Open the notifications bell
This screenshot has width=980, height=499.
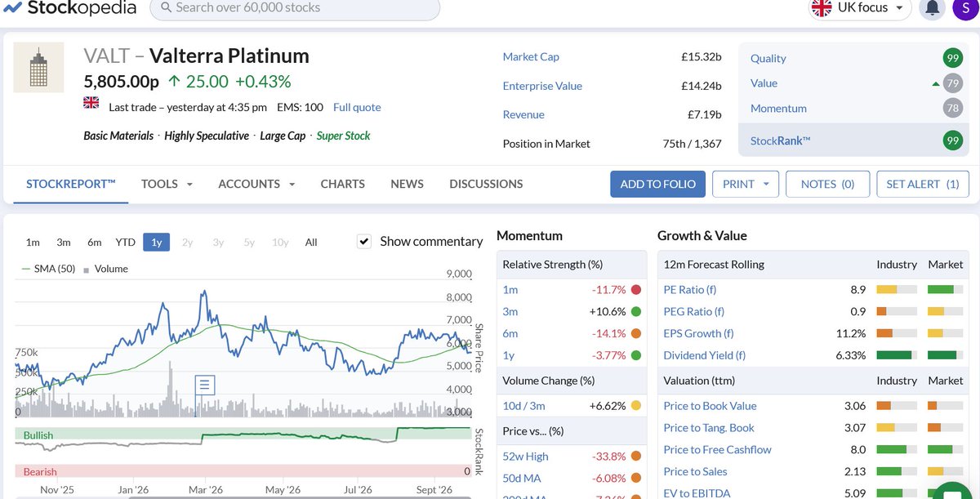[931, 8]
